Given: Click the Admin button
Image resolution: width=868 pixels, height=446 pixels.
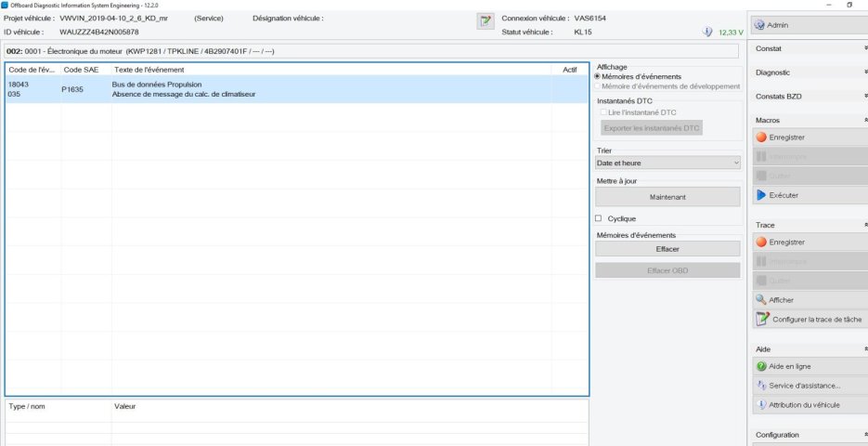Looking at the screenshot, I should 810,25.
